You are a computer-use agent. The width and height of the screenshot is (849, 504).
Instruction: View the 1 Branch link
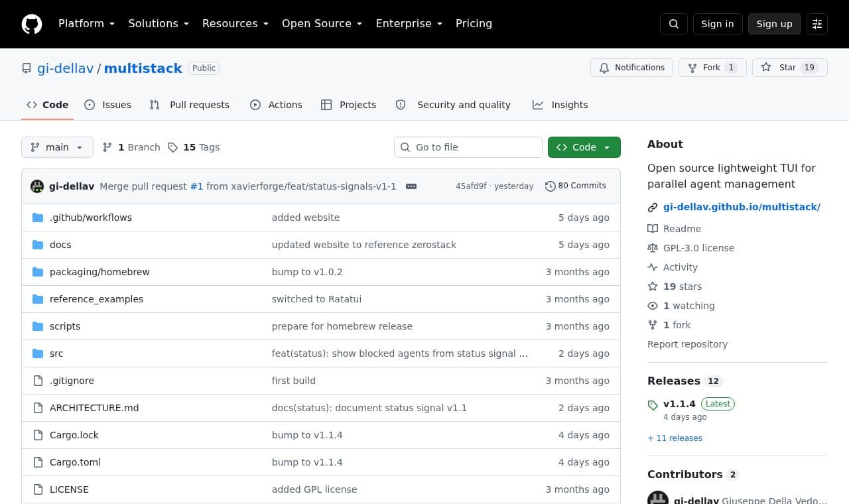[x=131, y=147]
